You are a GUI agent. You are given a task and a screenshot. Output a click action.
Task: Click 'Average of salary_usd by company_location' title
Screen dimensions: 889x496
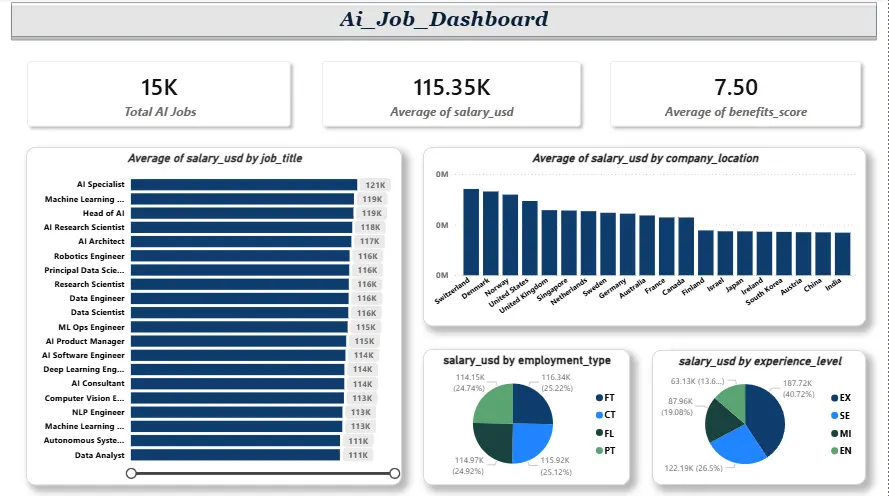coord(645,158)
